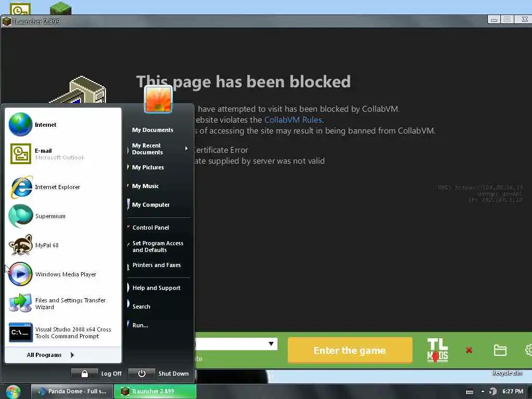This screenshot has height=399, width=532.
Task: Open Internet from the Start menu
Action: [x=63, y=125]
